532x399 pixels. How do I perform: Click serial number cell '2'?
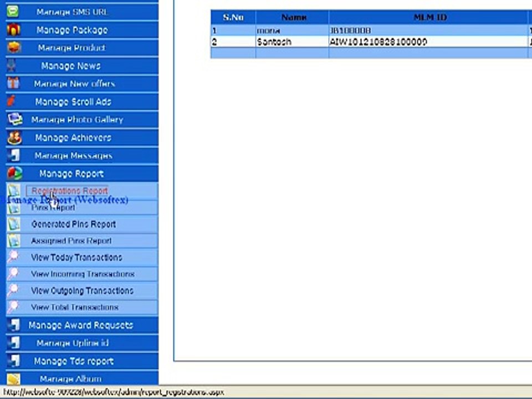233,42
